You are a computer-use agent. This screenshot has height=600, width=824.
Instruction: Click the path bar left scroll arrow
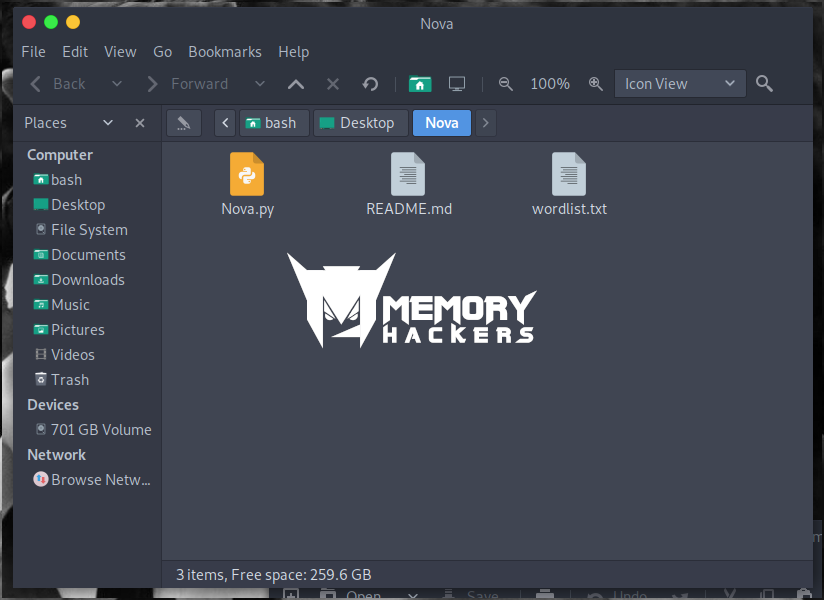(x=225, y=123)
